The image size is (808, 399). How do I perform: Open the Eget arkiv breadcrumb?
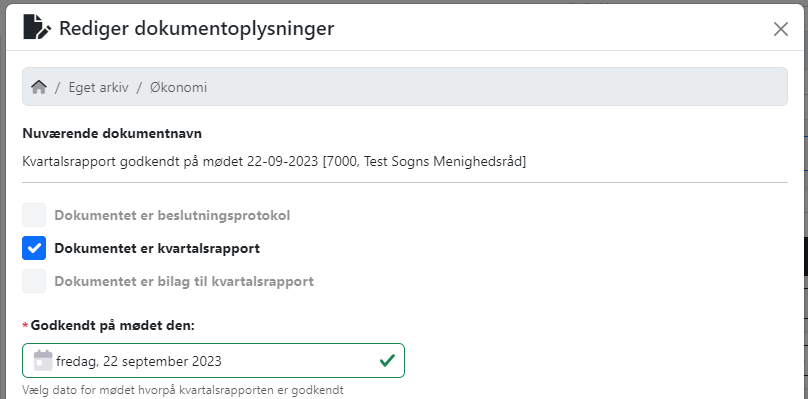(x=98, y=87)
